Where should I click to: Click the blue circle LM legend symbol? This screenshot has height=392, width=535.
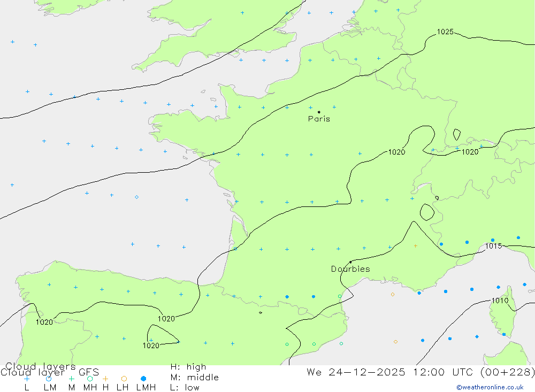coord(49,379)
